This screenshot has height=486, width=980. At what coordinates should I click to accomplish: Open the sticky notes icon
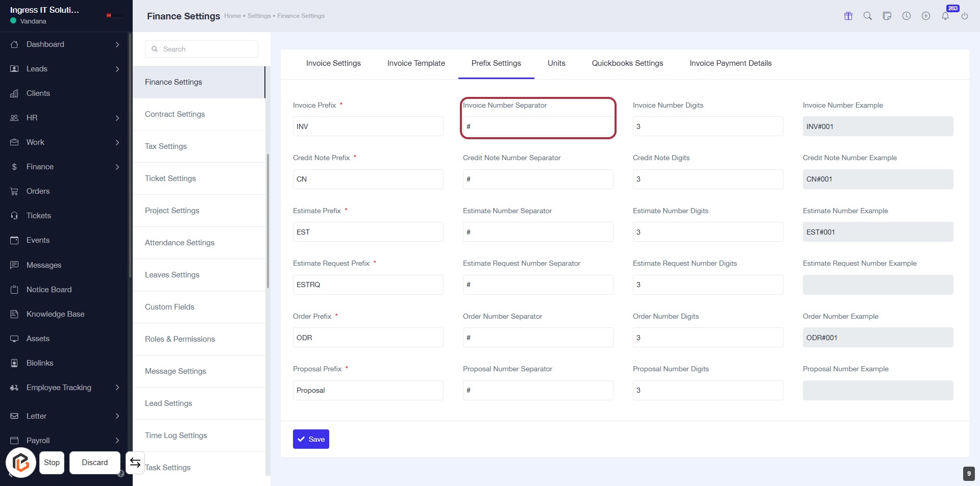click(x=887, y=16)
